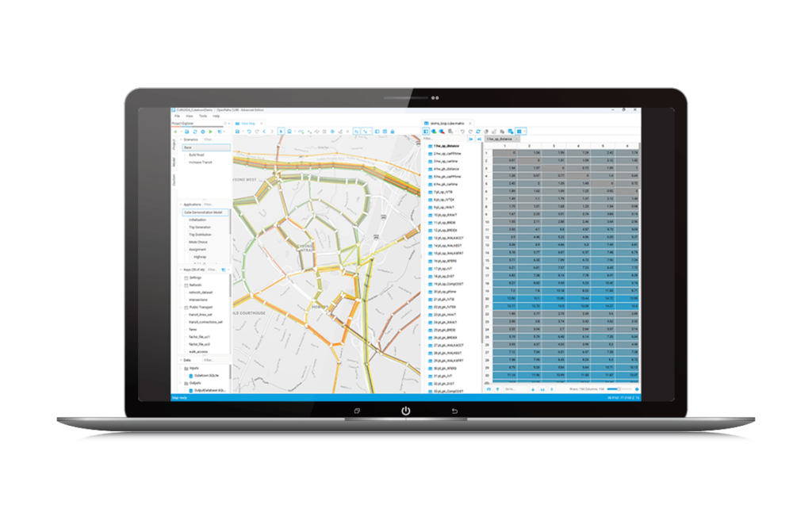This screenshot has width=812, height=528.
Task: Run the model with the green play icon
Action: click(x=210, y=131)
